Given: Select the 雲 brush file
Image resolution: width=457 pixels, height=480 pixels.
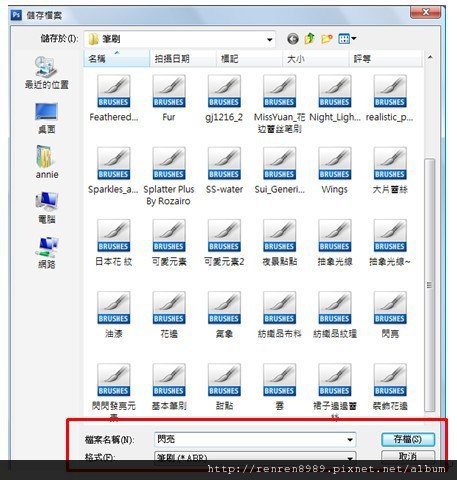Looking at the screenshot, I should coord(279,388).
